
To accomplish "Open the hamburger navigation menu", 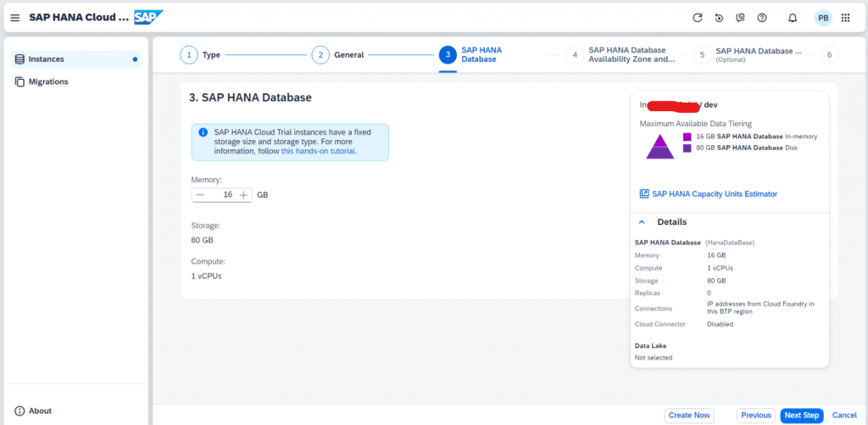I will tap(15, 18).
